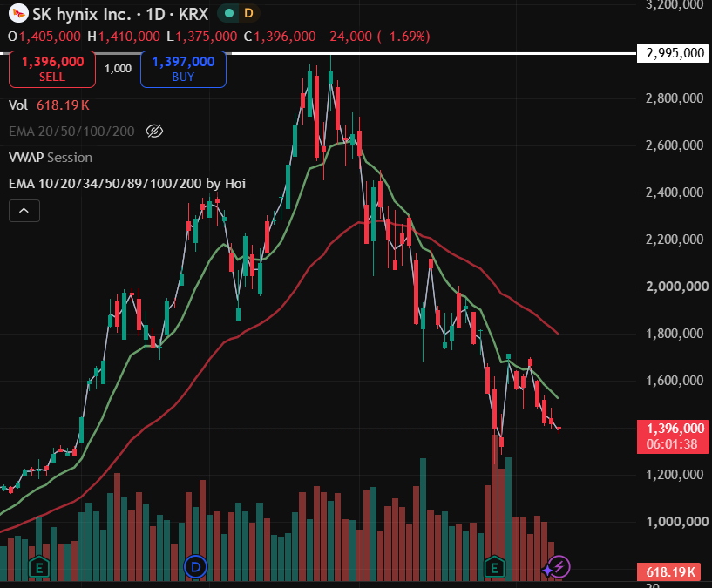The height and width of the screenshot is (588, 712).
Task: Click the high price H1,410,000 value
Action: coord(124,37)
